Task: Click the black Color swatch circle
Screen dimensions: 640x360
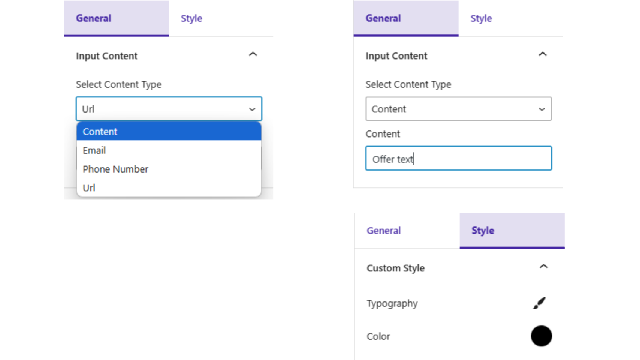Action: coord(541,336)
